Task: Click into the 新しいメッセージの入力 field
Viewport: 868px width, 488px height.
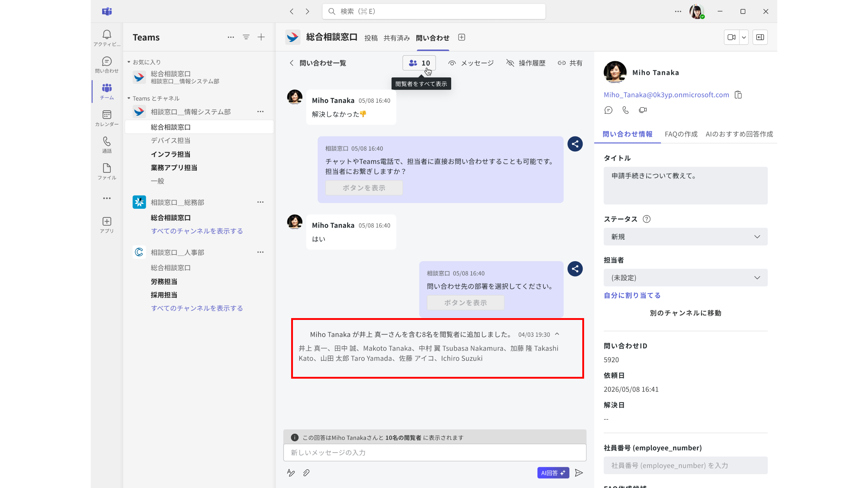Action: coord(435,452)
